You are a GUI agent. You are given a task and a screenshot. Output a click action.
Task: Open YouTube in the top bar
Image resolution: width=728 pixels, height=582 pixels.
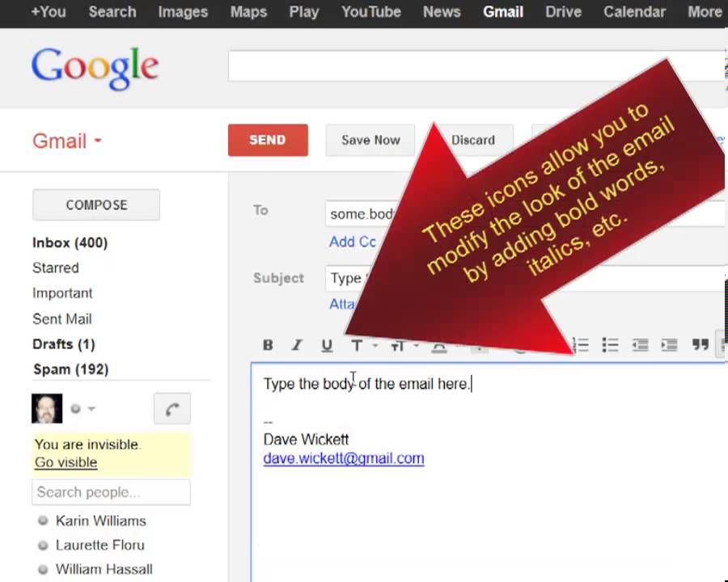371,12
